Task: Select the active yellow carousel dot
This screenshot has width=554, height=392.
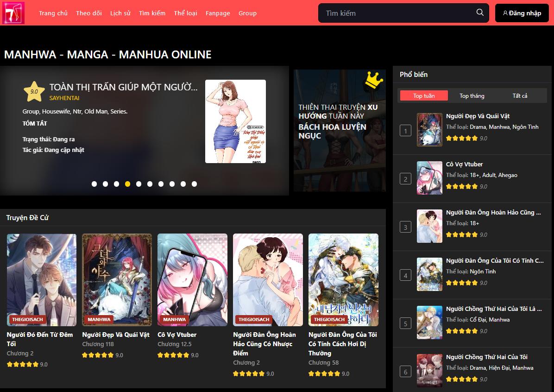Action: click(127, 184)
